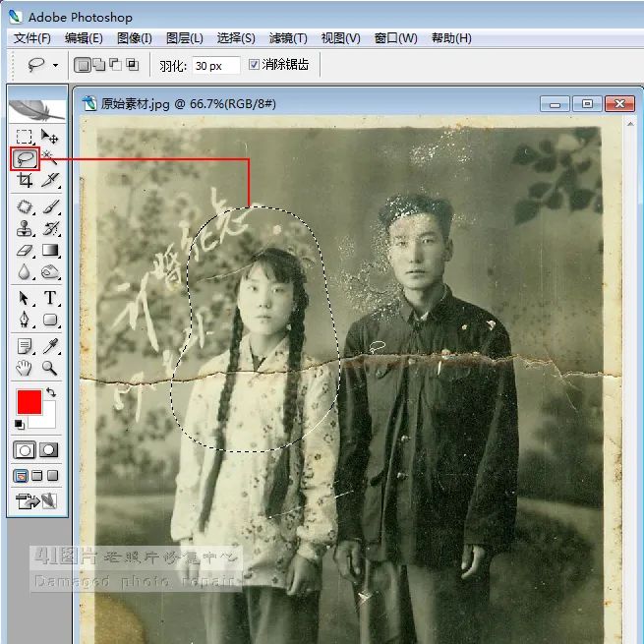644x644 pixels.
Task: Toggle the 消除锯齿 anti-alias checkbox
Action: (x=254, y=64)
